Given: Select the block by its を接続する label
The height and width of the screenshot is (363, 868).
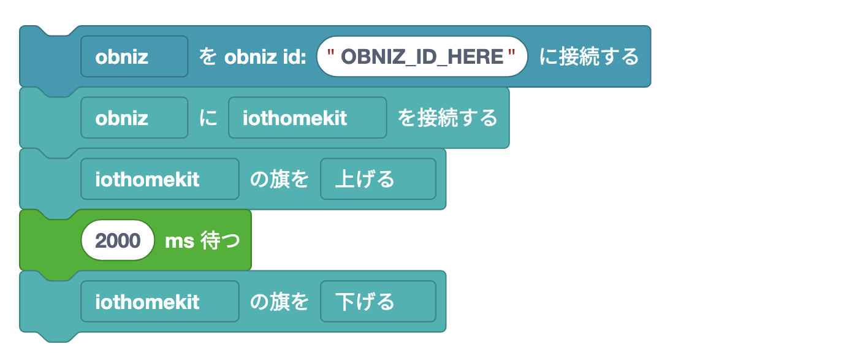Looking at the screenshot, I should [447, 118].
